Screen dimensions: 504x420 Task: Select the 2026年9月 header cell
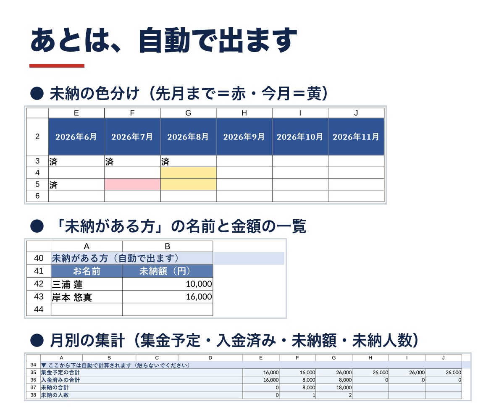[244, 136]
